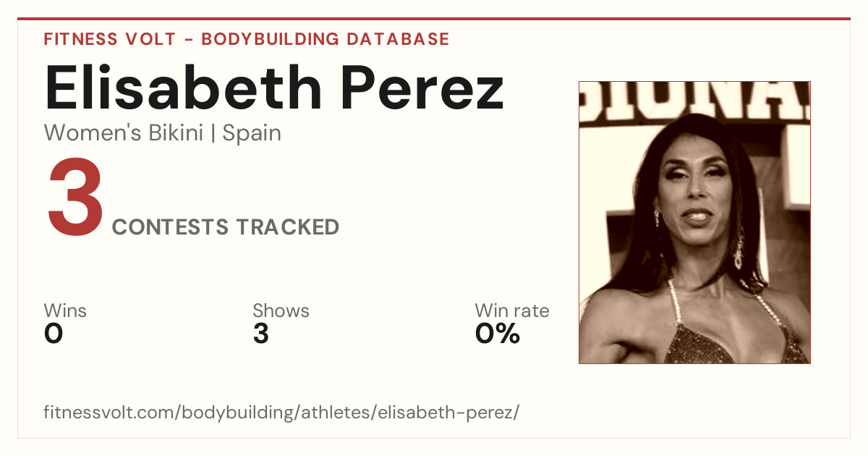Open the fitnessvolt.com athlete URL
This screenshot has width=868, height=456.
tap(281, 413)
